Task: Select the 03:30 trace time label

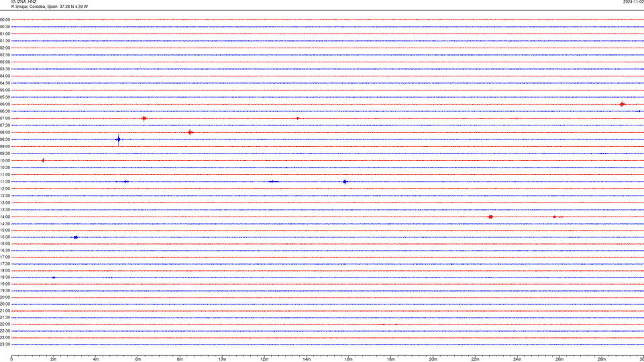Action: (5, 69)
